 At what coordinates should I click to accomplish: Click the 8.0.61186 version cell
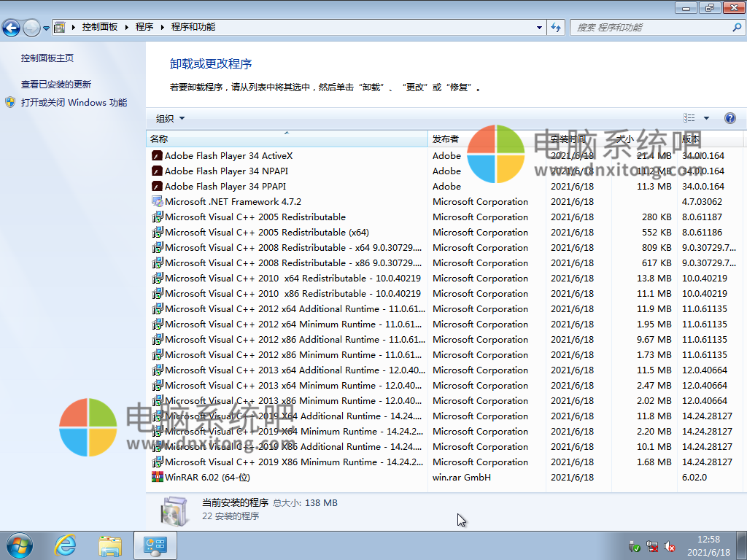tap(703, 233)
